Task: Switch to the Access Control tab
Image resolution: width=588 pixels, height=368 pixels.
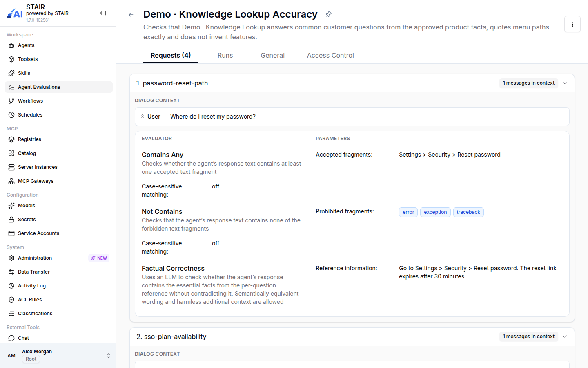Action: point(330,55)
